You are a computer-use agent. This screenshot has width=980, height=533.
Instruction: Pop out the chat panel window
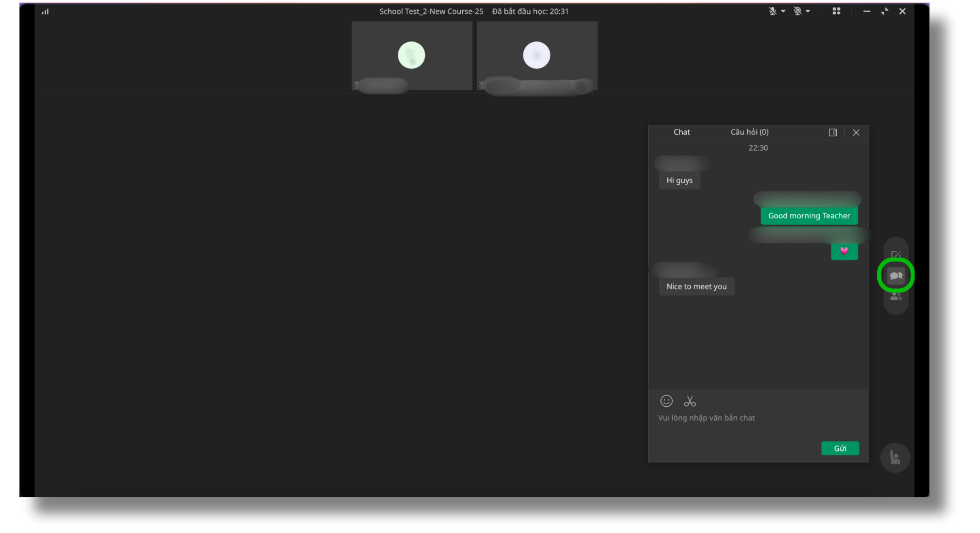click(x=832, y=133)
